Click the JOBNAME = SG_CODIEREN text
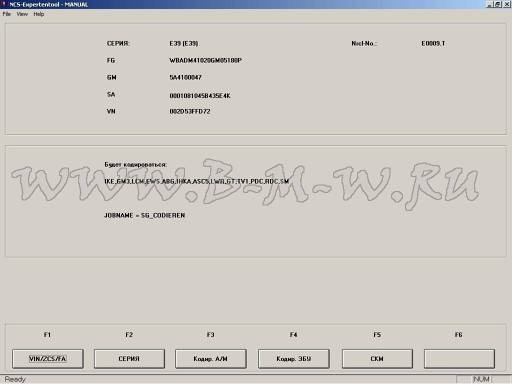The height and width of the screenshot is (384, 512). (145, 215)
